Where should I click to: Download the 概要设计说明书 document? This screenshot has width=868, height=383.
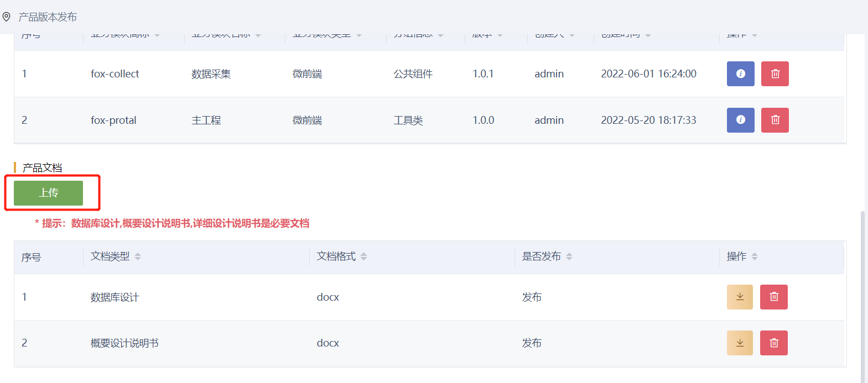pos(740,343)
